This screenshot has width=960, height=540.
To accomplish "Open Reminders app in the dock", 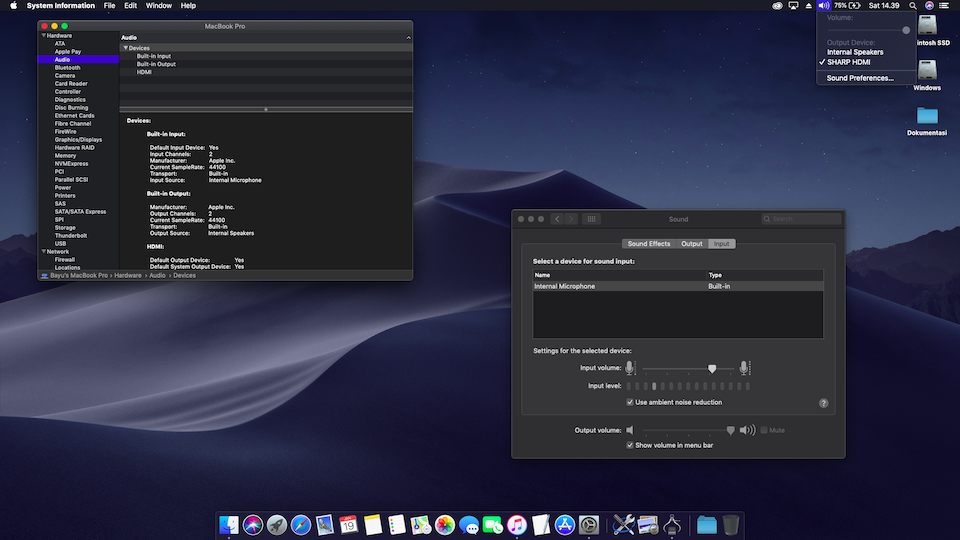I will (397, 525).
